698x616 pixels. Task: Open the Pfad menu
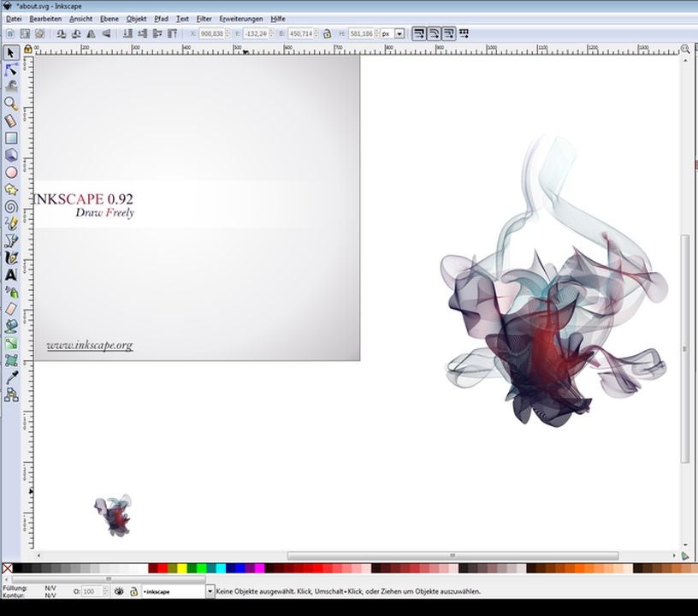click(x=161, y=18)
